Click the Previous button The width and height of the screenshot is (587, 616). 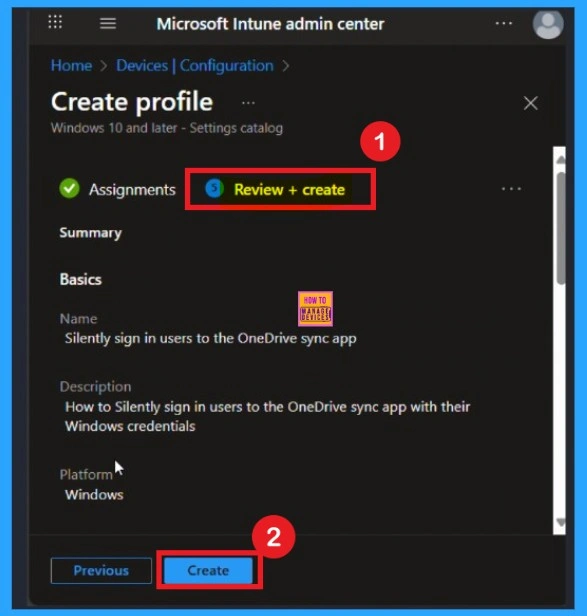(x=101, y=570)
